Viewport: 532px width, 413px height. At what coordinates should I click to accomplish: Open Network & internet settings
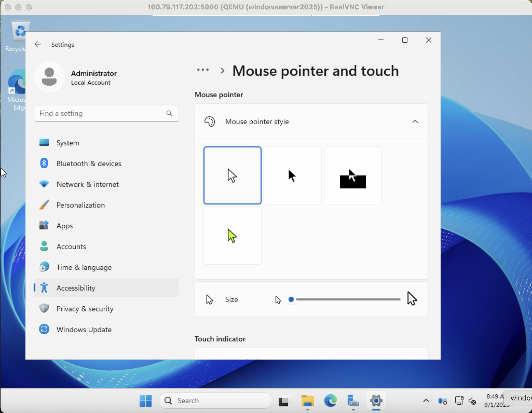click(88, 184)
